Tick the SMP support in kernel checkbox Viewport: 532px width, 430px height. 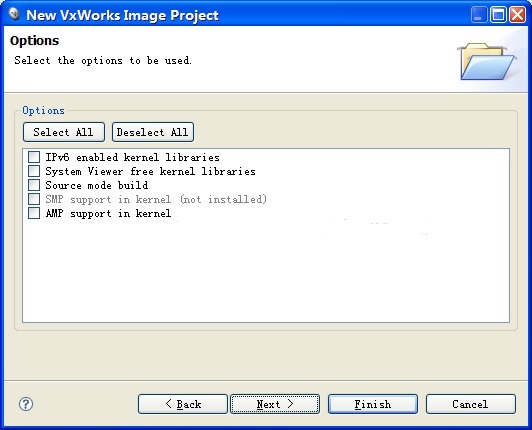(34, 199)
